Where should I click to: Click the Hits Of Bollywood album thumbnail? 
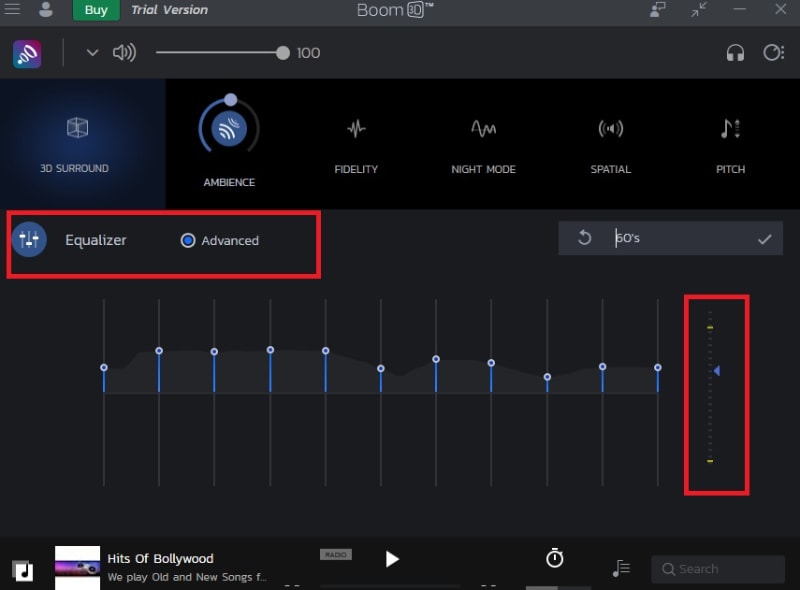click(x=78, y=568)
